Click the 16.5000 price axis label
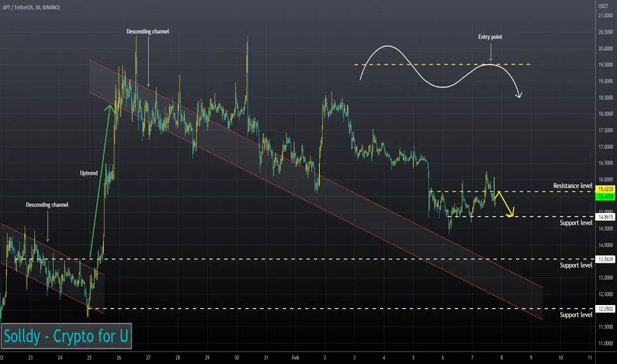Viewport: 617px width, 364px height. click(606, 163)
